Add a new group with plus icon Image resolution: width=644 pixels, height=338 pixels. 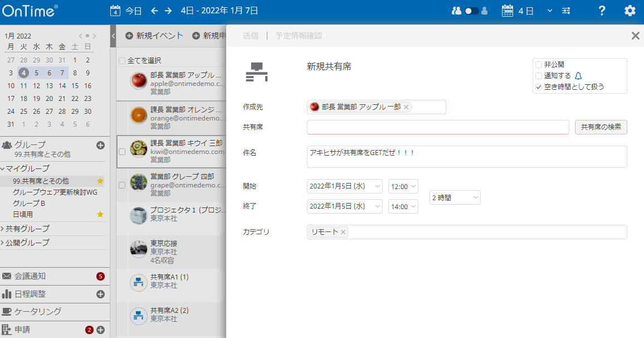coord(100,145)
